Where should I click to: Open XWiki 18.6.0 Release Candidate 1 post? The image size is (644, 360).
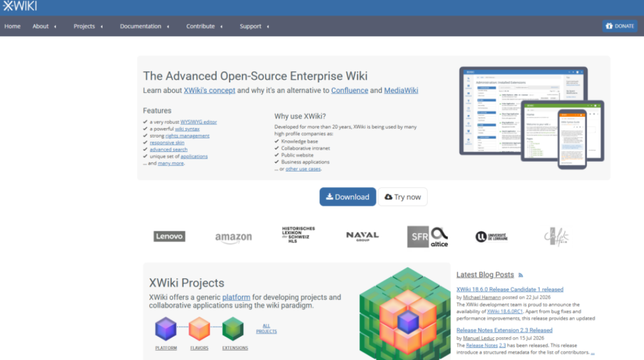[510, 290]
